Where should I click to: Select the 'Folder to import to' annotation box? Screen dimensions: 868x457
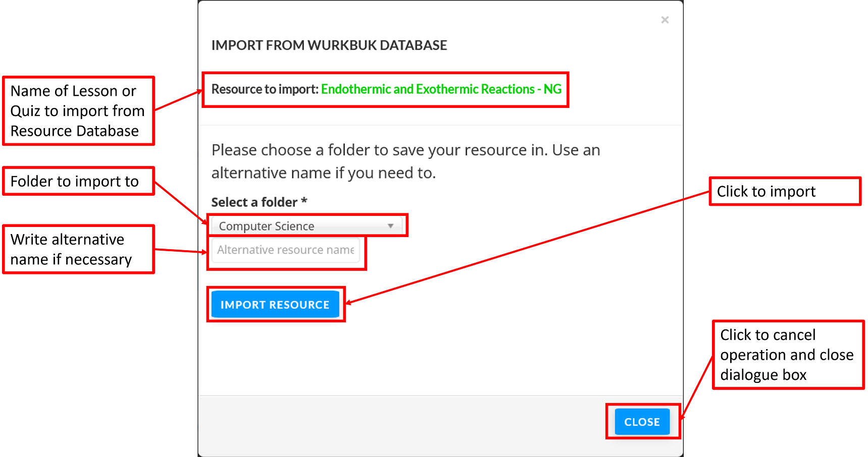click(78, 181)
